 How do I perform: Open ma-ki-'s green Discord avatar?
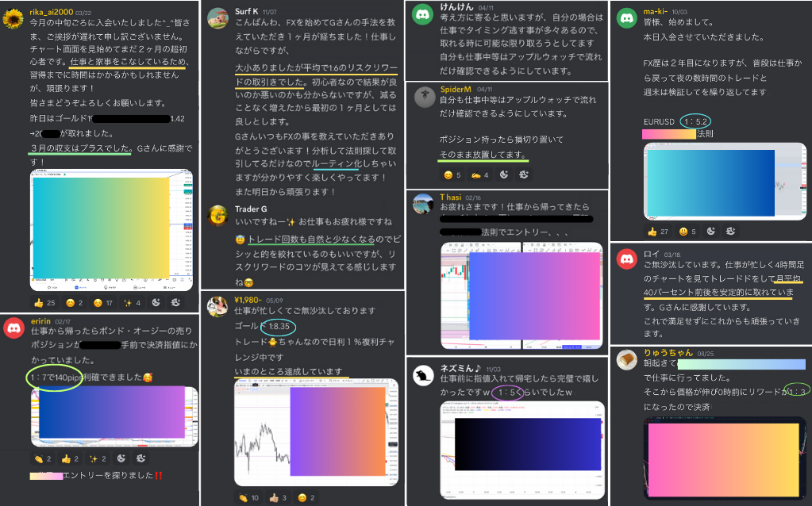click(627, 17)
